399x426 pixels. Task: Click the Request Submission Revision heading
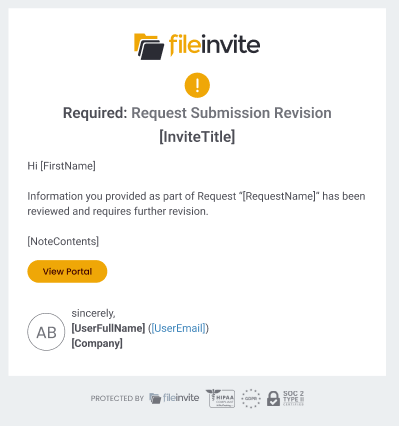point(231,113)
